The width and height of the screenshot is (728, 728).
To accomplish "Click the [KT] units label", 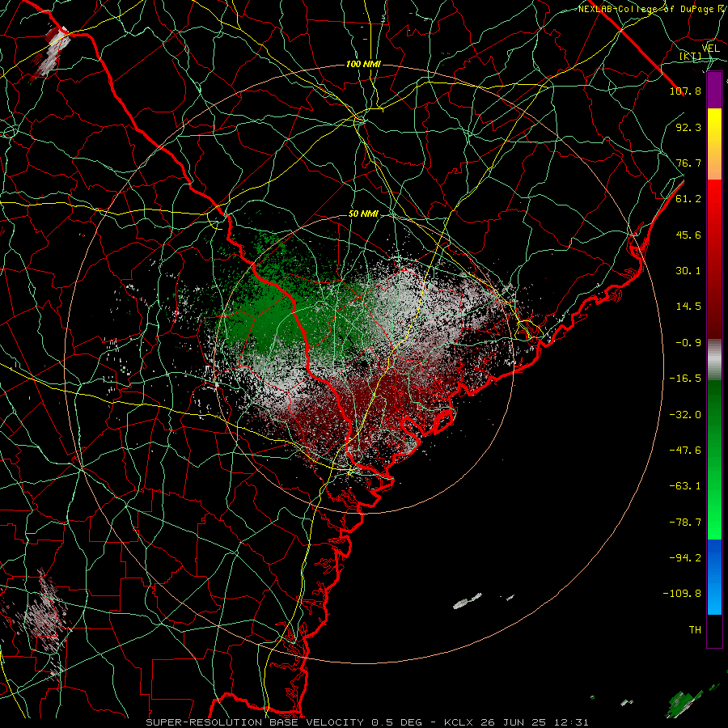I will pyautogui.click(x=691, y=56).
